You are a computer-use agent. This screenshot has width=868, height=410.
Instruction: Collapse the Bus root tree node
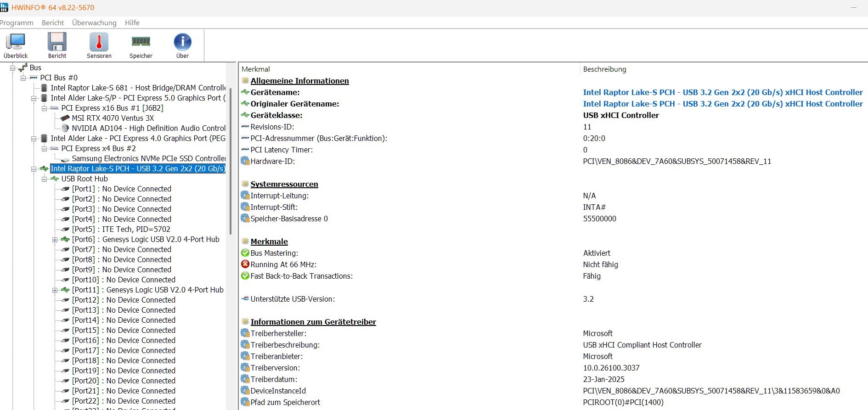(x=13, y=67)
